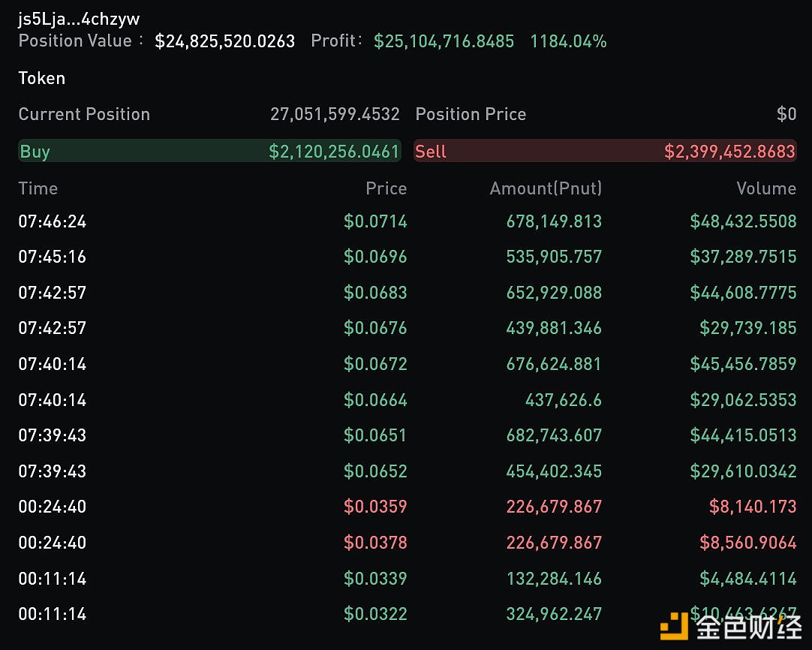Click price $0.0322
Screen dimensions: 812x650
(375, 614)
